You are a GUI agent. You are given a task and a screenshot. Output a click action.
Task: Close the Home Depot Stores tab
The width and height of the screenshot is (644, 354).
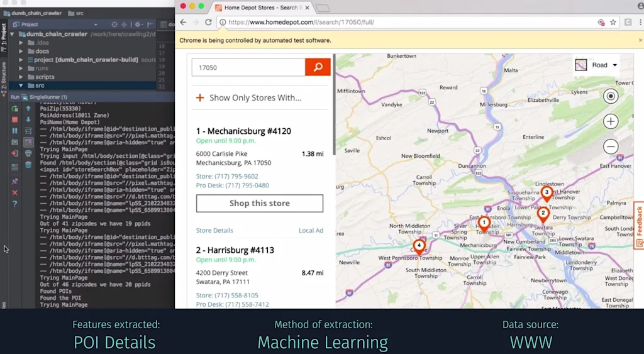(307, 8)
